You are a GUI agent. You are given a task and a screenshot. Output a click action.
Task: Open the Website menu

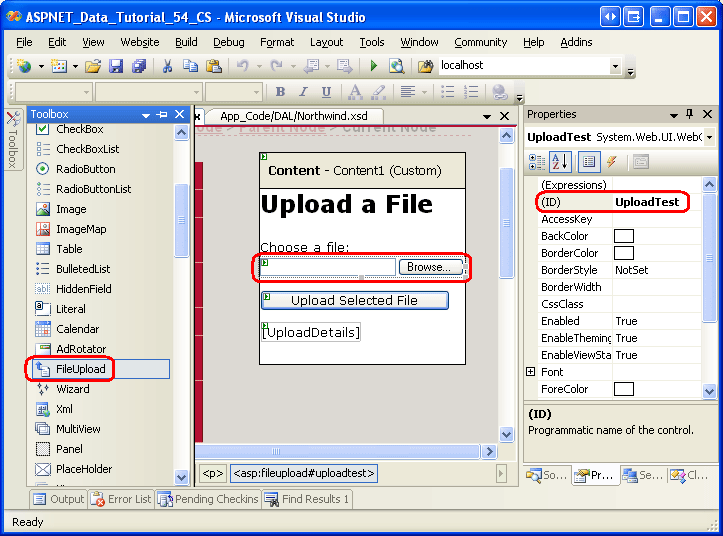click(140, 42)
